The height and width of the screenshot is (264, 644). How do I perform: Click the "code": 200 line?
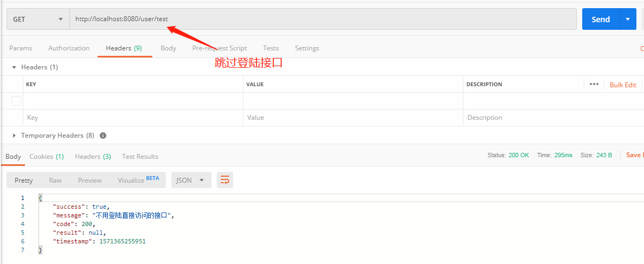(74, 224)
